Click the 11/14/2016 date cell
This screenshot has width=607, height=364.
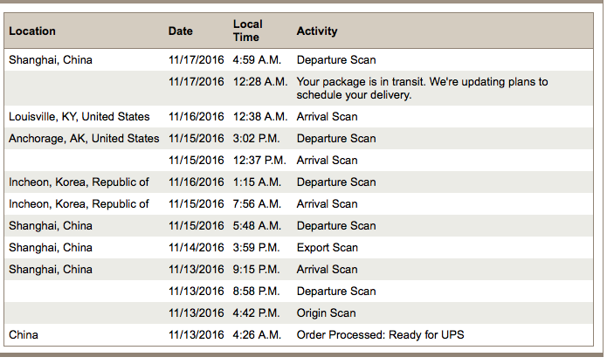pos(197,248)
